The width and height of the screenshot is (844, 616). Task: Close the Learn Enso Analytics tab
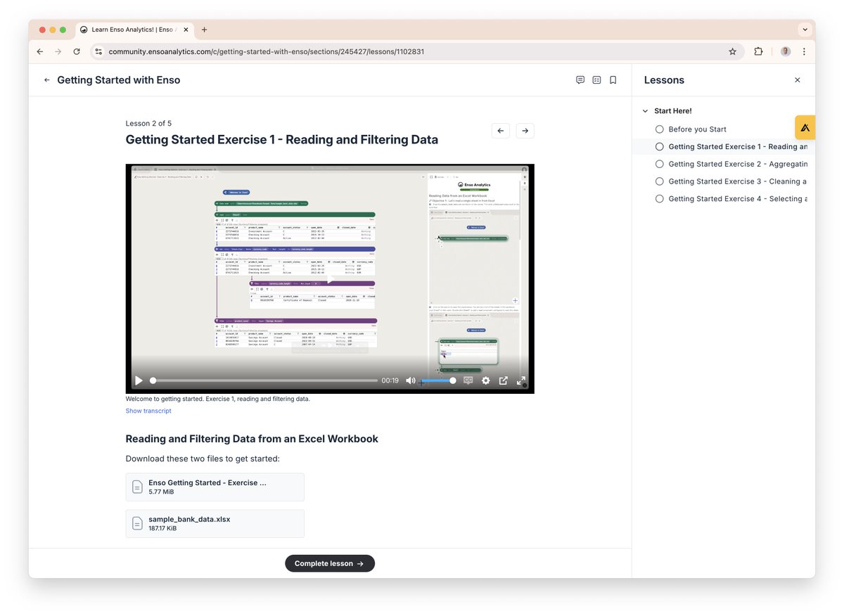186,30
